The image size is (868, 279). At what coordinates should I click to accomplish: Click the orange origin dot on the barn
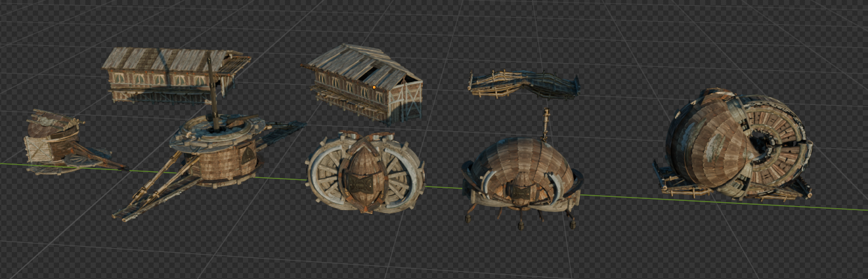tap(374, 87)
